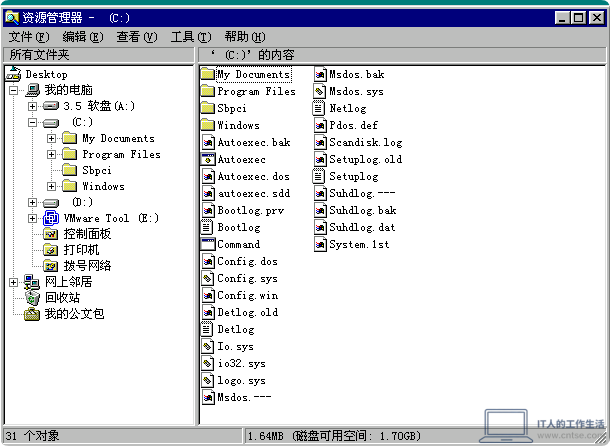610x446 pixels.
Task: Select Config.sys file icon
Action: point(208,278)
